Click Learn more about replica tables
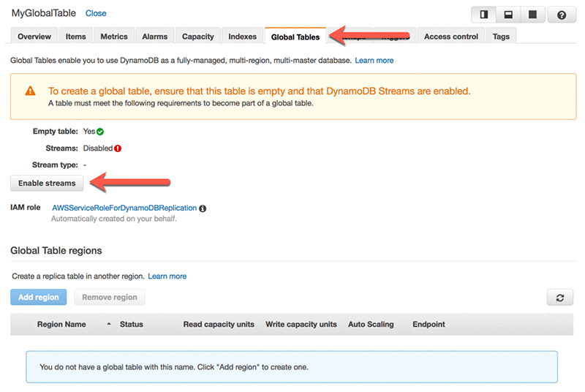 click(167, 276)
